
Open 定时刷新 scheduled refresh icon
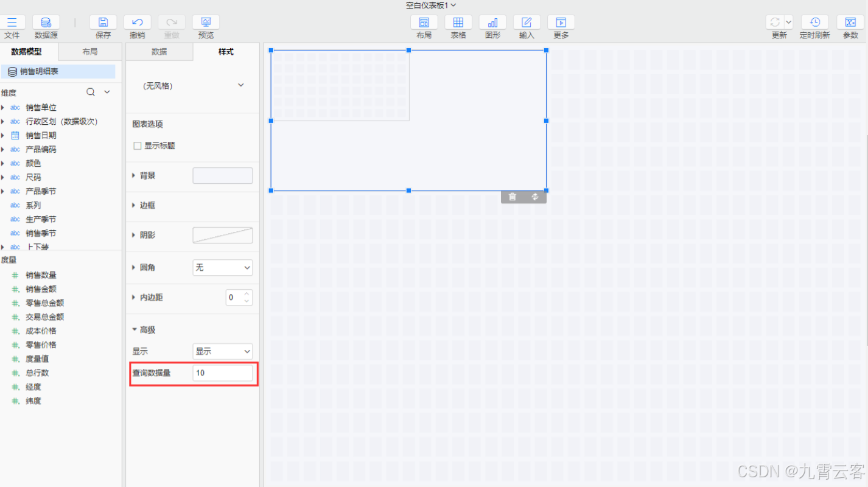coord(815,23)
